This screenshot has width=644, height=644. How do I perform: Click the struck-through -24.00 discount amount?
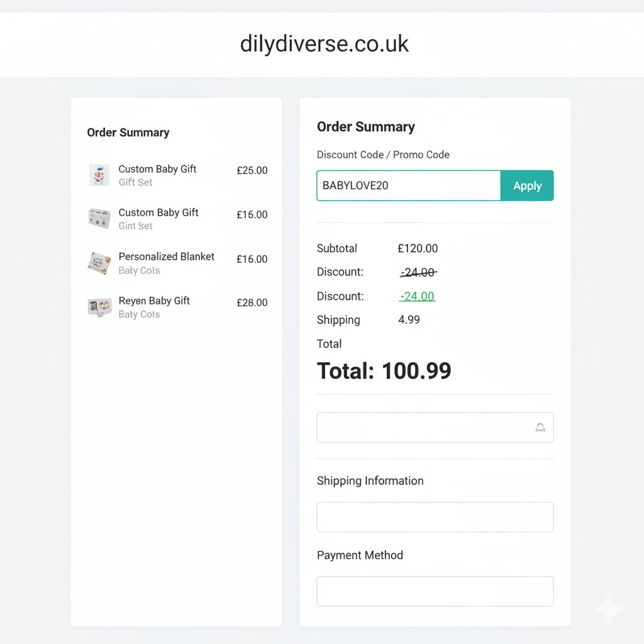419,272
